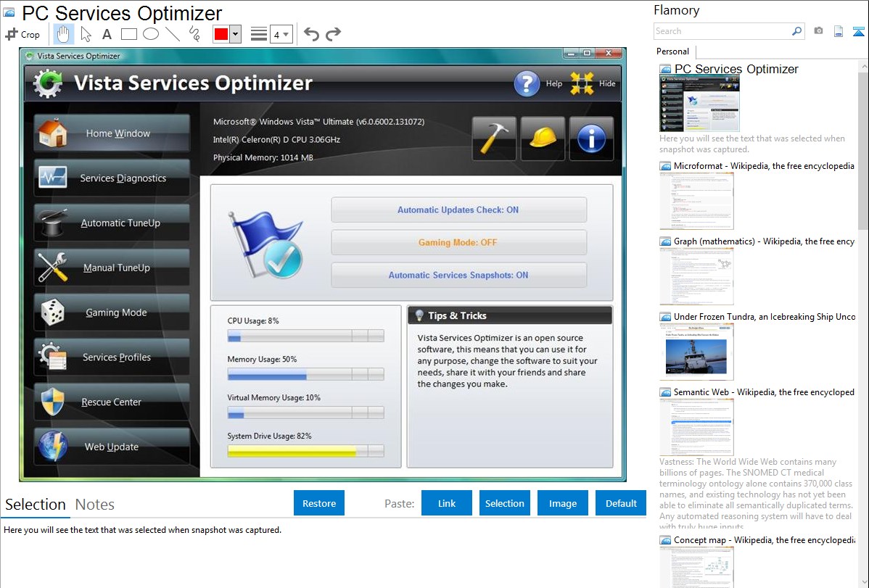
Task: Click the Virtual Memory Usage progress bar
Action: point(305,413)
